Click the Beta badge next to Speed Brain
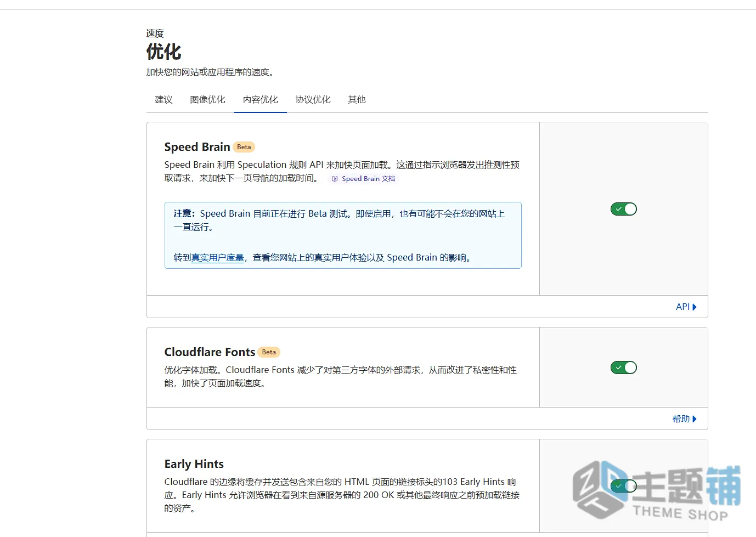The height and width of the screenshot is (537, 756). coord(244,147)
